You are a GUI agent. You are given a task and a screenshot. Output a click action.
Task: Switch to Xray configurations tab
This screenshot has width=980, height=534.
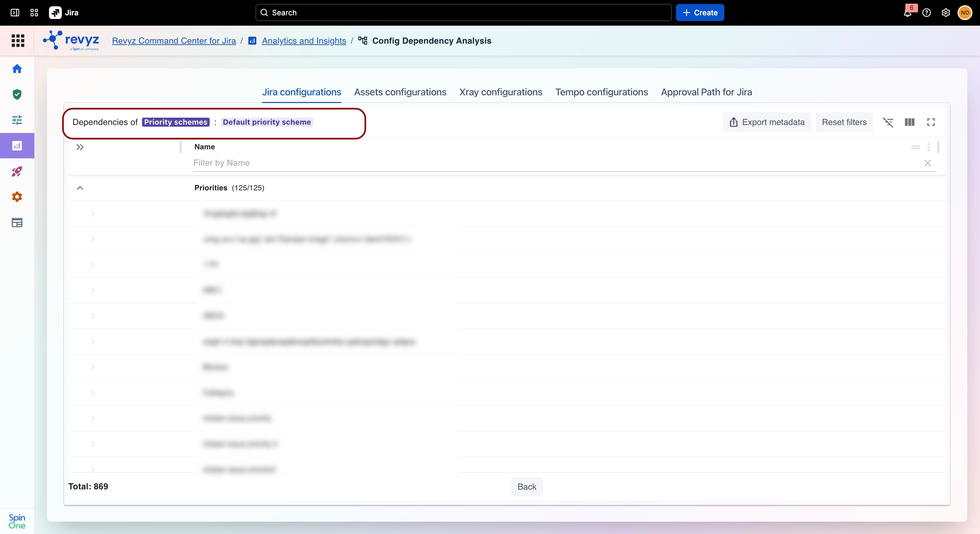[x=501, y=92]
